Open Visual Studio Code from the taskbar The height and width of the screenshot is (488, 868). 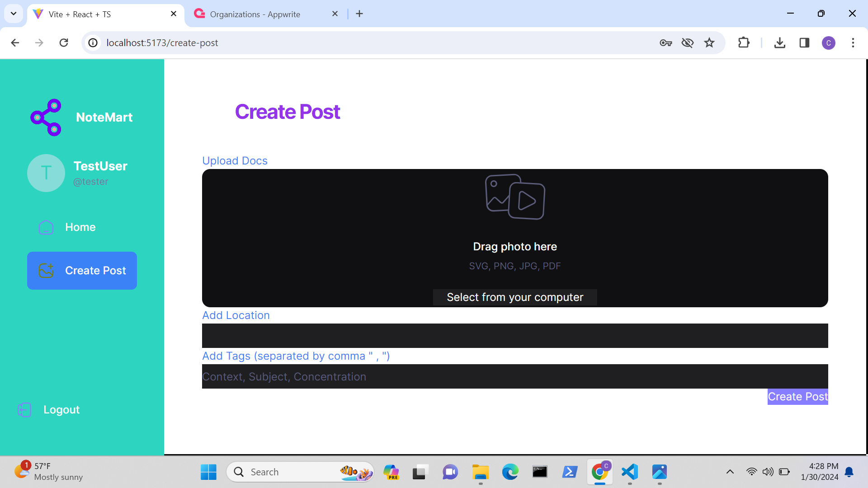click(630, 472)
